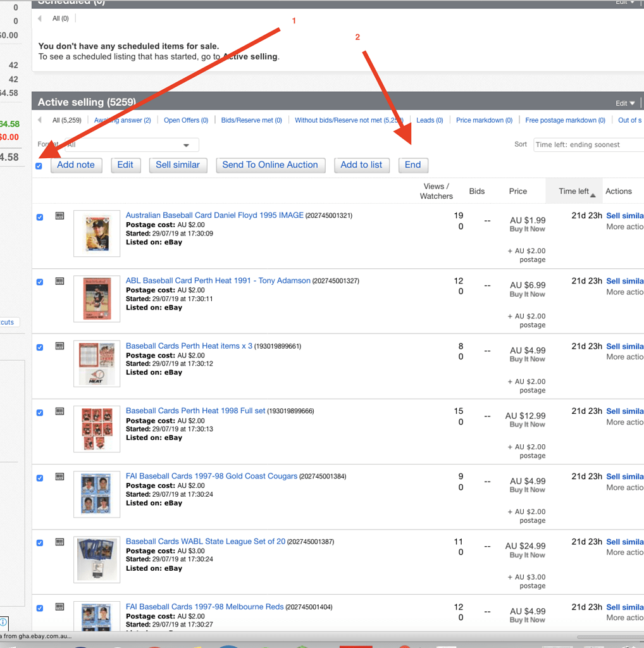The height and width of the screenshot is (648, 644).
Task: Click the Sell similar bulk button
Action: (x=178, y=165)
